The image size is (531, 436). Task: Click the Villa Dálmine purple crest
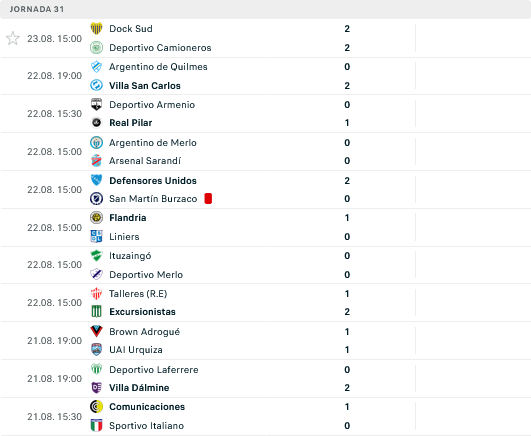point(96,388)
